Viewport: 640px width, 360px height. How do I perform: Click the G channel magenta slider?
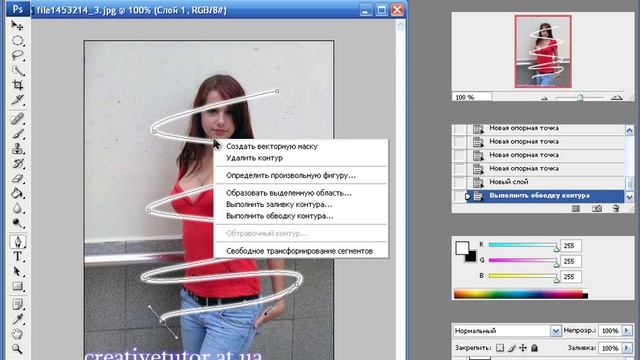[523, 260]
